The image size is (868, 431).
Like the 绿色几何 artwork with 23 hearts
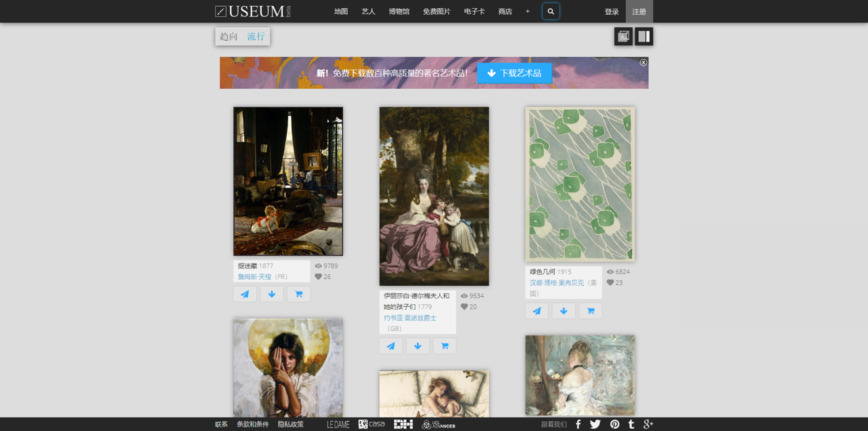pos(610,283)
